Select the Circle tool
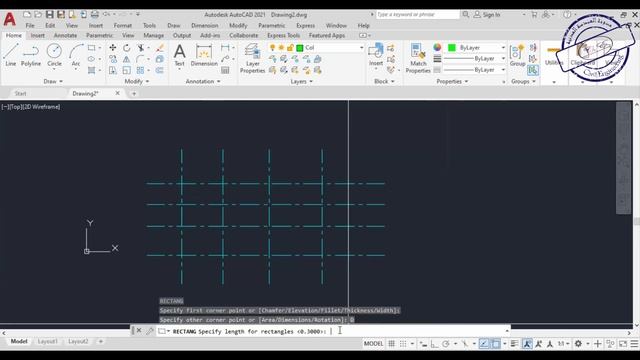Viewport: 640px width, 360px height. (x=54, y=55)
